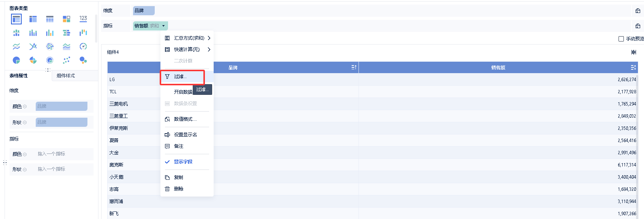Select the scatter plot chart icon

pos(67,60)
